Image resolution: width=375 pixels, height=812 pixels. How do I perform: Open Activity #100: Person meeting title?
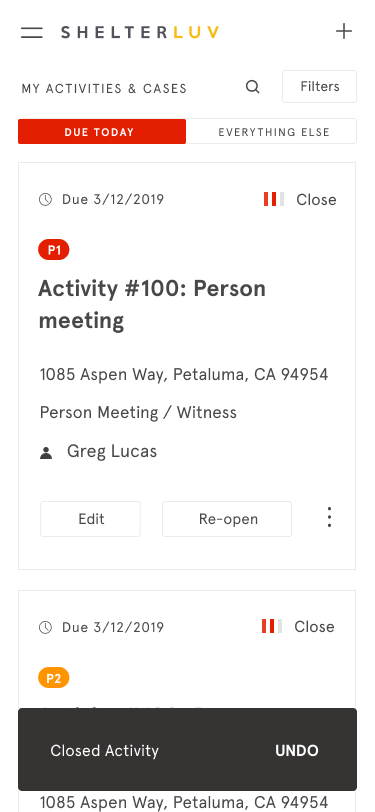click(152, 304)
